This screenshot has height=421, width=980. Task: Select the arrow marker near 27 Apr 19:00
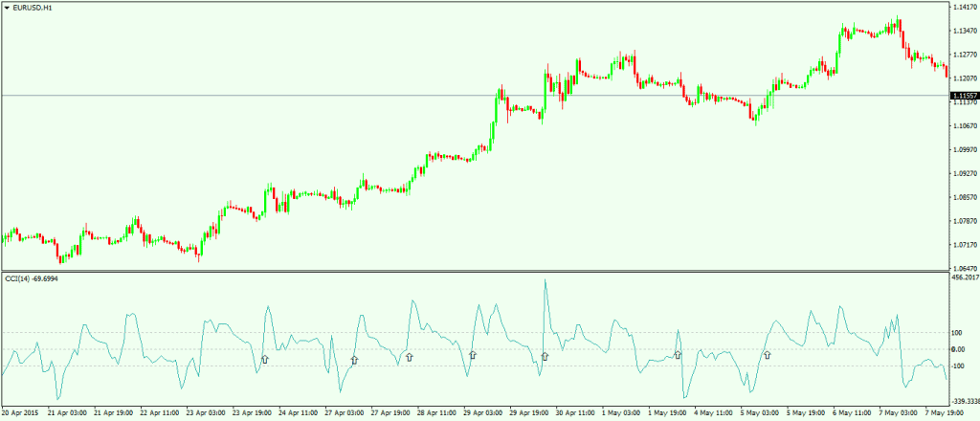point(409,357)
